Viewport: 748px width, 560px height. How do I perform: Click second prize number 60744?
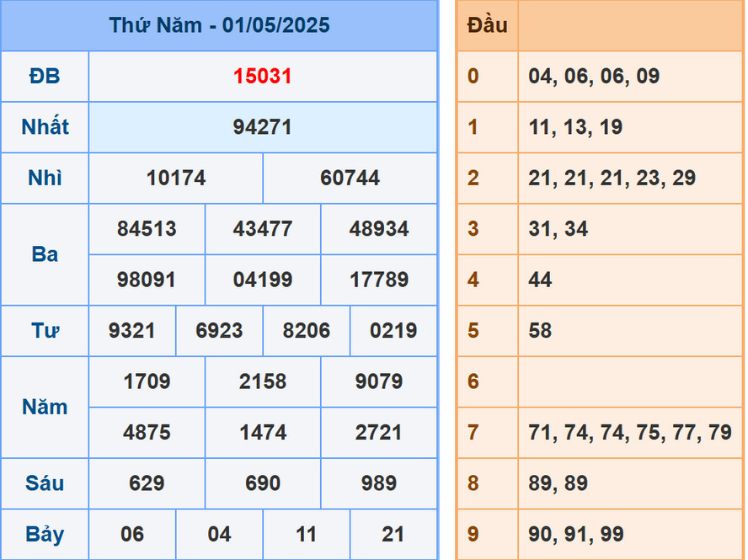tap(350, 179)
